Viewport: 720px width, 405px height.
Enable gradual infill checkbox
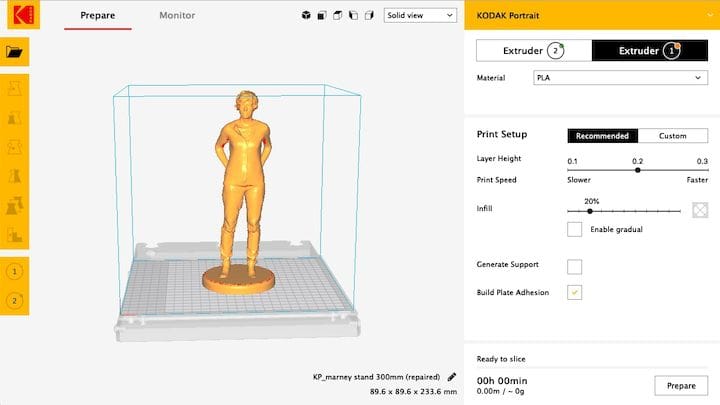click(x=575, y=229)
